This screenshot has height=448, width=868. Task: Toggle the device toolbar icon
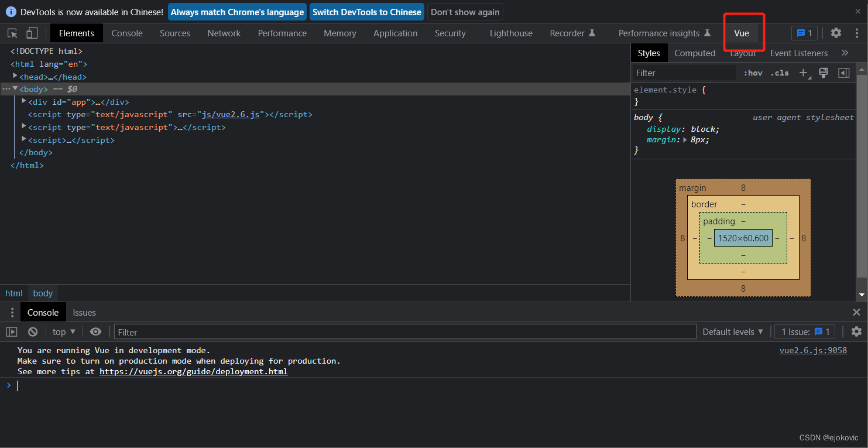(32, 33)
